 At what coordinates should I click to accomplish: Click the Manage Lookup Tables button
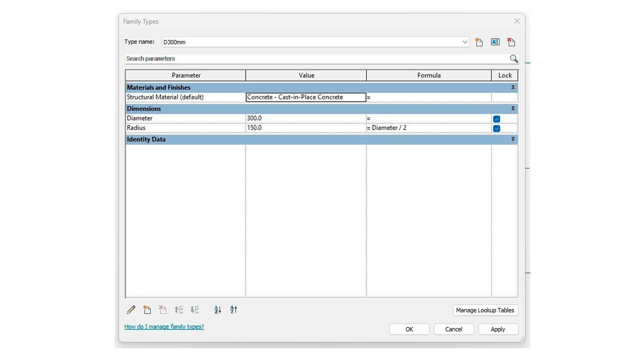point(485,310)
